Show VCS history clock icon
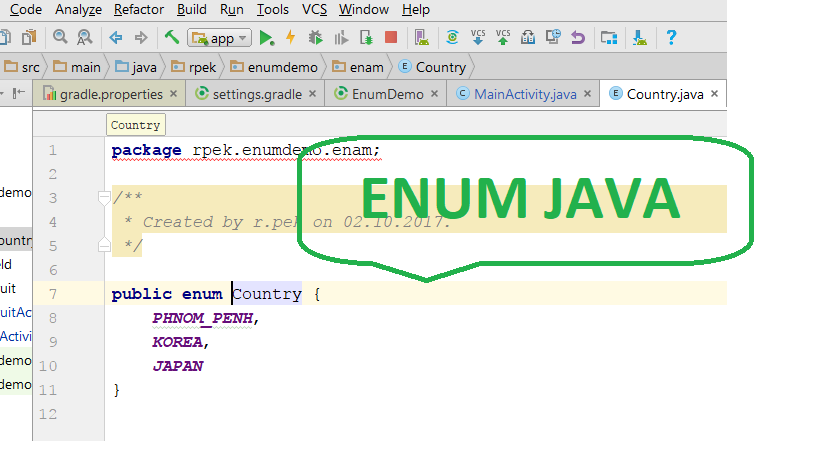819x460 pixels. click(x=553, y=37)
